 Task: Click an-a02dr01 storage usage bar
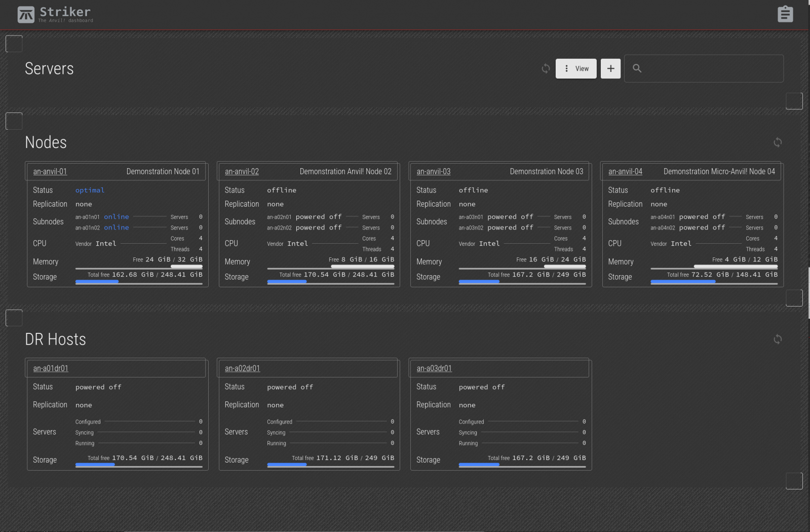tap(330, 465)
